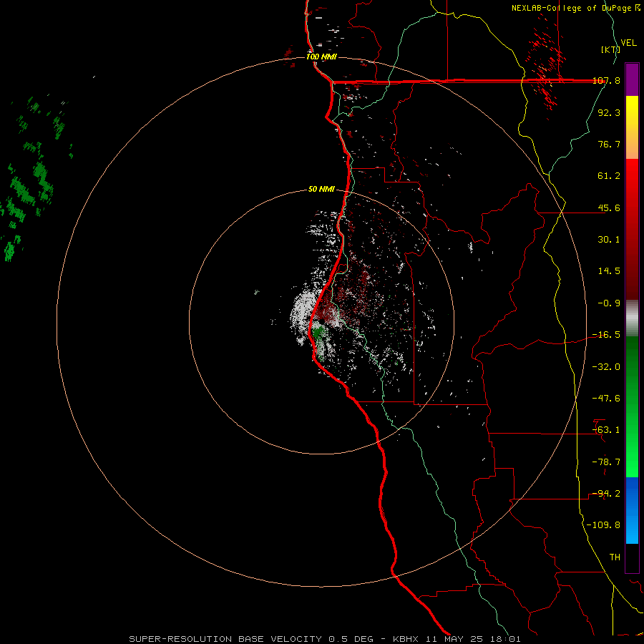Screen dimensions: 644x644
Task: Click the 100 NMI range ring label
Action: click(321, 57)
